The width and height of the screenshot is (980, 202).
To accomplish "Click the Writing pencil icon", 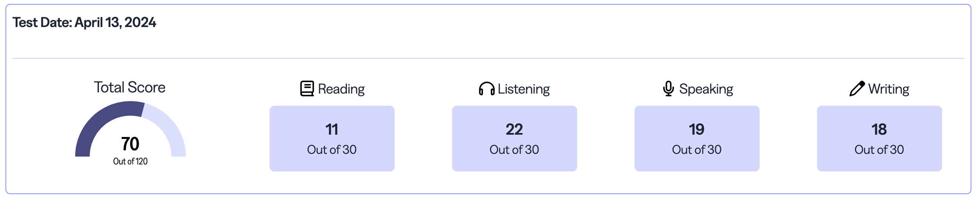I will 857,88.
